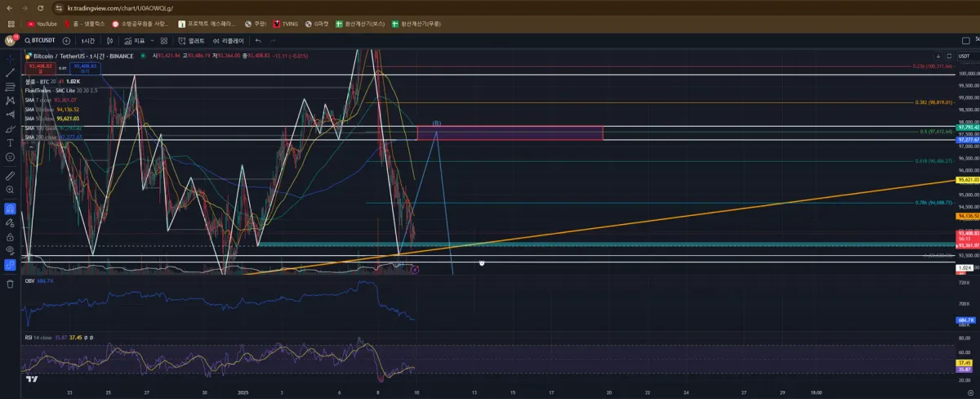Open the 환산계산기(무릉) bookmark
Screen dimensions: 980x399
(416, 24)
